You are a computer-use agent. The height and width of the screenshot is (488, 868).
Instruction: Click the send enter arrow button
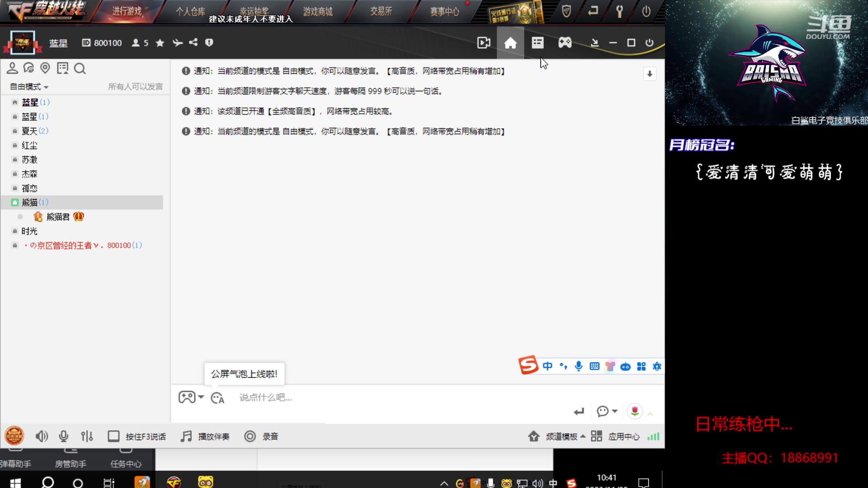click(579, 412)
